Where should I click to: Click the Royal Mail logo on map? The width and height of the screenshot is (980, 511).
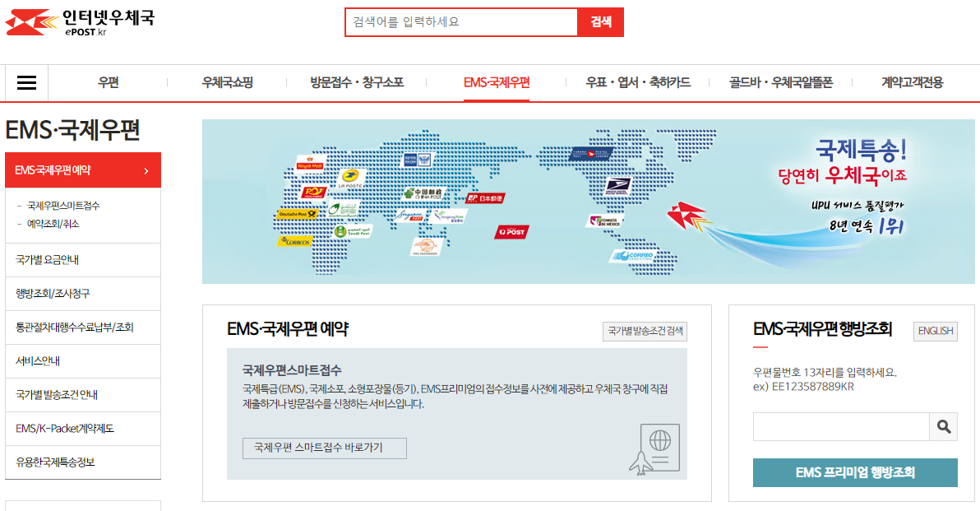point(310,163)
